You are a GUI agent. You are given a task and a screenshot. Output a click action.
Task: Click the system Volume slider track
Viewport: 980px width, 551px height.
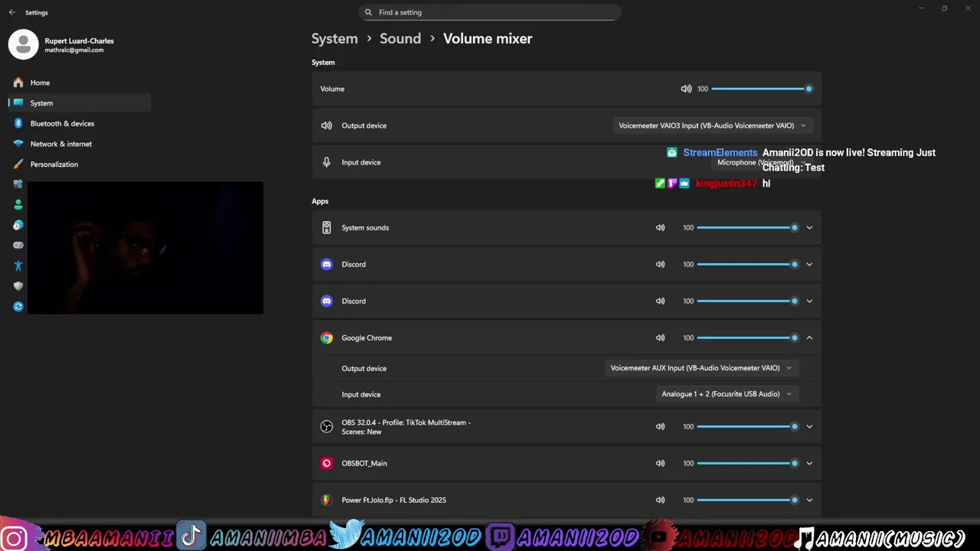pyautogui.click(x=760, y=89)
